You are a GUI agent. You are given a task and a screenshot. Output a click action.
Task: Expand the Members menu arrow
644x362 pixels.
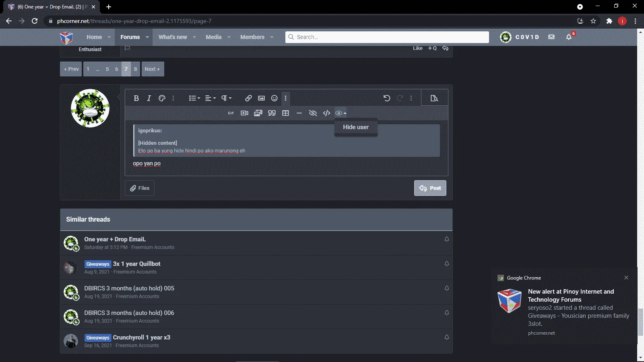(272, 37)
